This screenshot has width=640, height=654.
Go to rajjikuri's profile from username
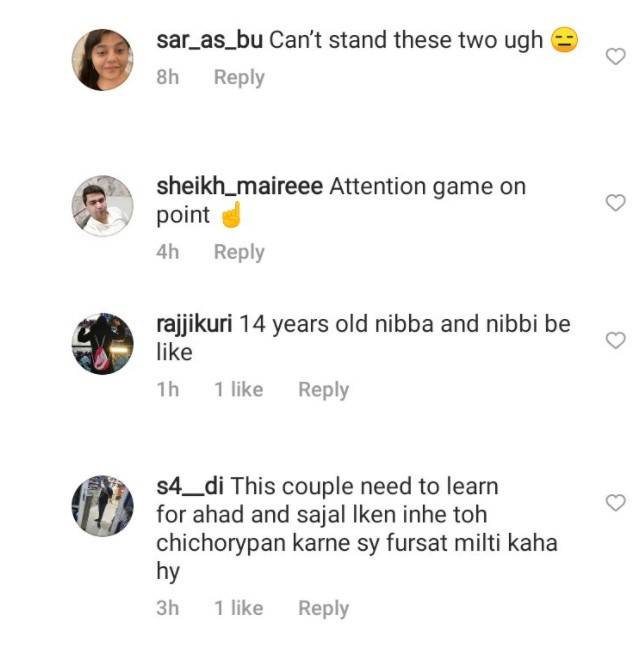(x=194, y=324)
